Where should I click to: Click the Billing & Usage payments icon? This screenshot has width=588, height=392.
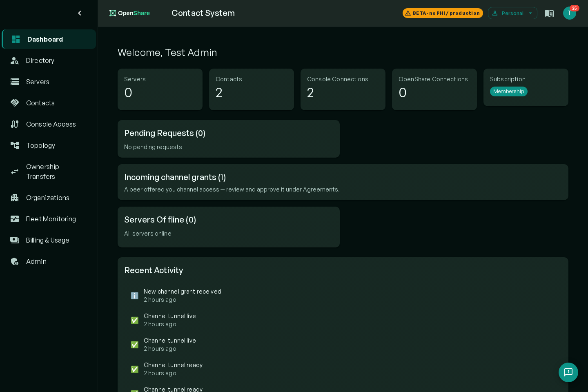point(15,240)
